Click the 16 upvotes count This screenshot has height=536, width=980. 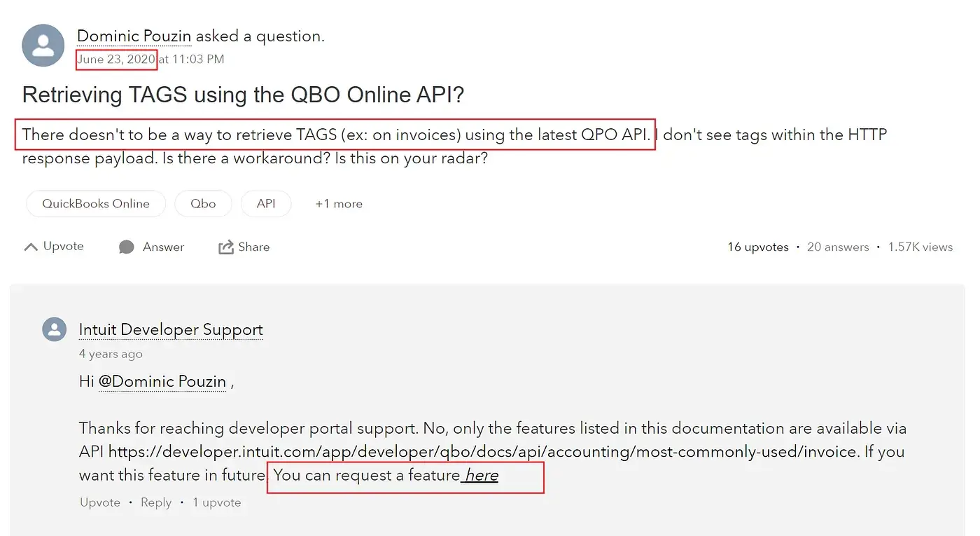pyautogui.click(x=758, y=247)
